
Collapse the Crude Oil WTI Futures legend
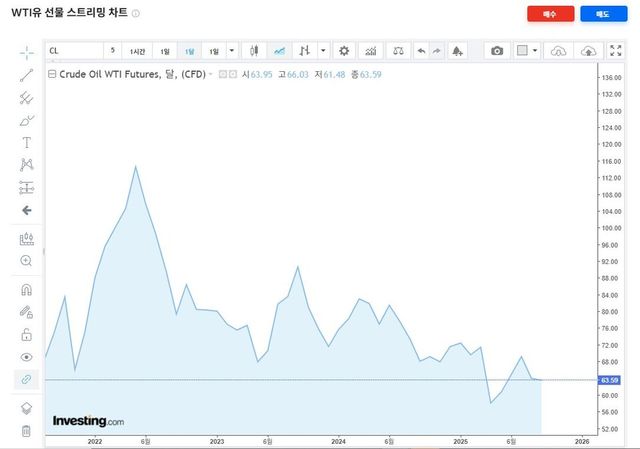point(52,74)
